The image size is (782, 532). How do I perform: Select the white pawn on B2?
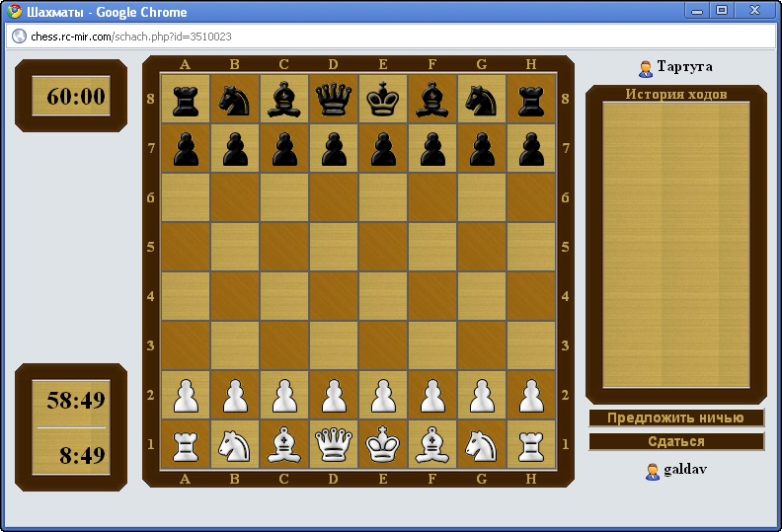pos(235,395)
